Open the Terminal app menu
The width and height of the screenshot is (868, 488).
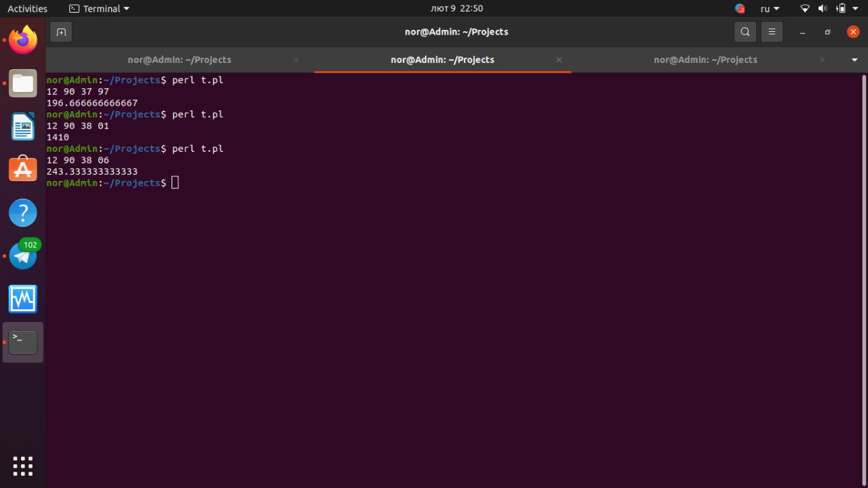(x=99, y=9)
